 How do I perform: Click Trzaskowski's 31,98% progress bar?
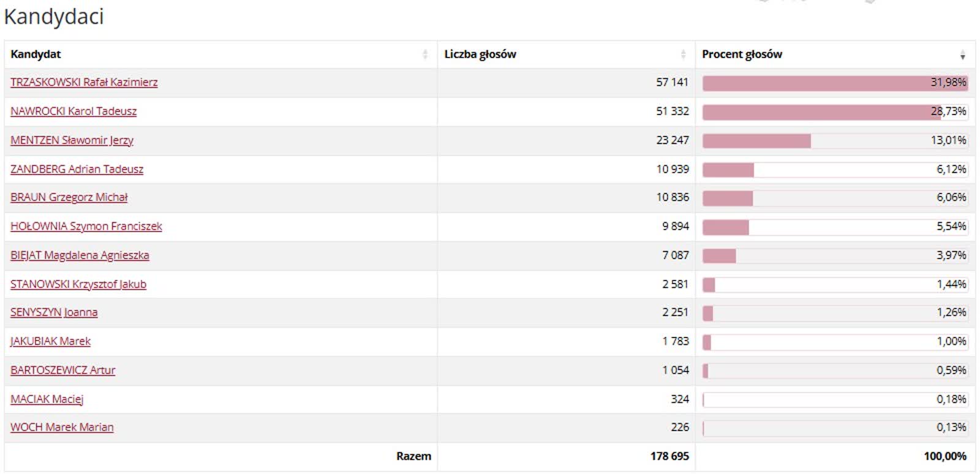coord(835,83)
